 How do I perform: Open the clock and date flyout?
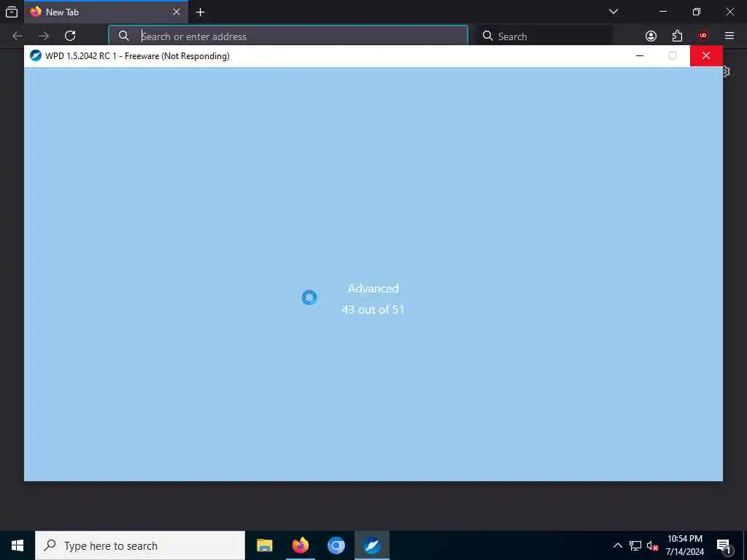click(x=685, y=545)
